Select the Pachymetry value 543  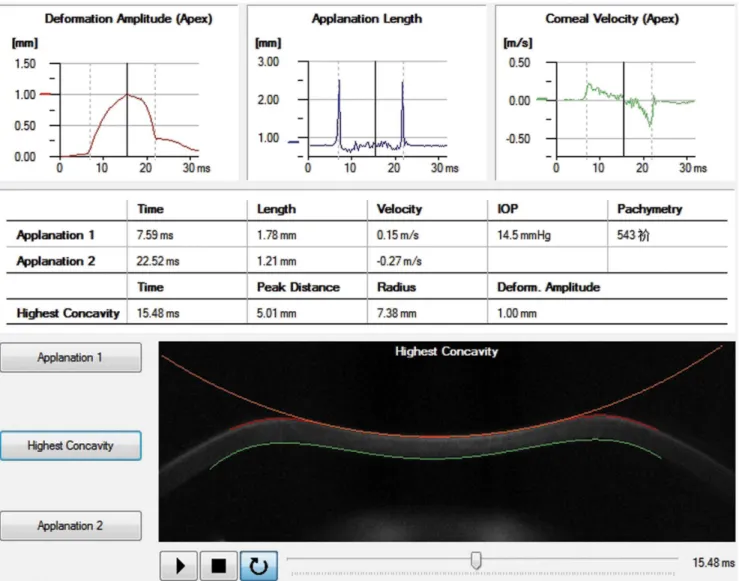tap(633, 235)
